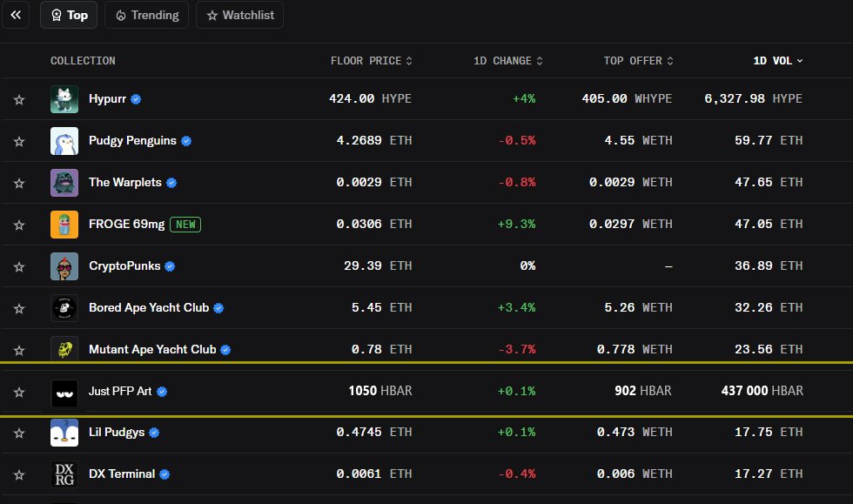The image size is (853, 504).
Task: Click verified badge next to The Warplets
Action: [x=171, y=183]
